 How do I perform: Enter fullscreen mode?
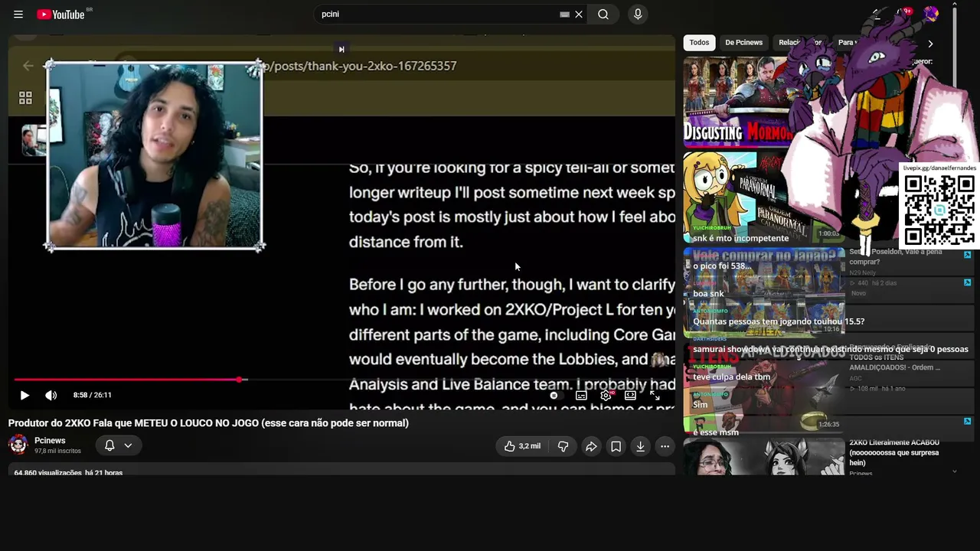pyautogui.click(x=655, y=396)
